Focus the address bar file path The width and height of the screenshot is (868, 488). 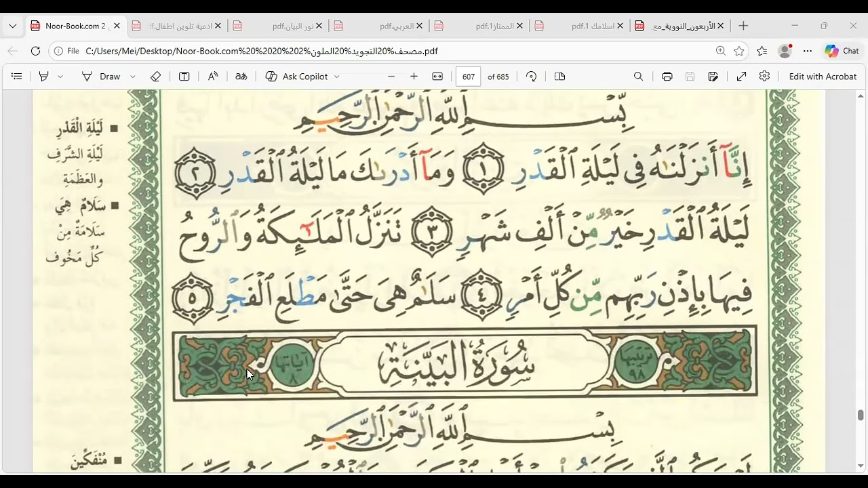(x=262, y=51)
